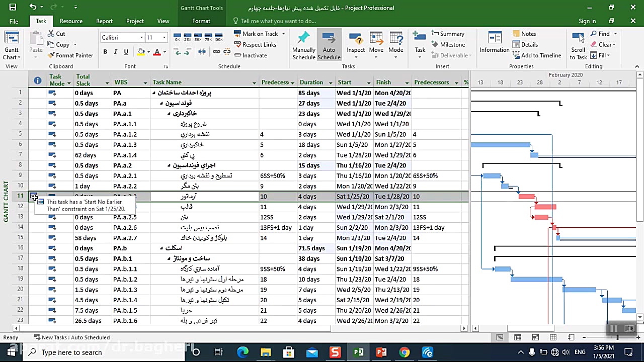The image size is (644, 362).
Task: Open the font name Calibri dropdown
Action: pos(141,38)
